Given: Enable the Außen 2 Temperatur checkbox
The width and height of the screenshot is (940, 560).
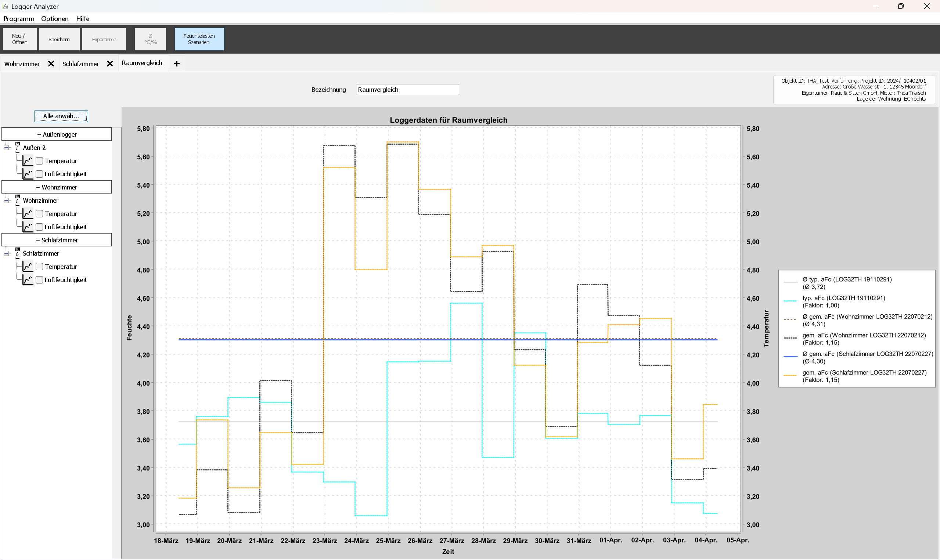Looking at the screenshot, I should coord(39,161).
